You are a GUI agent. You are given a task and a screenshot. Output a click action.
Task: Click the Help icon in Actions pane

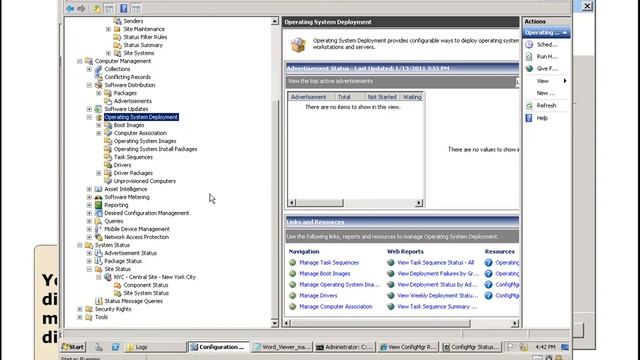tap(529, 118)
